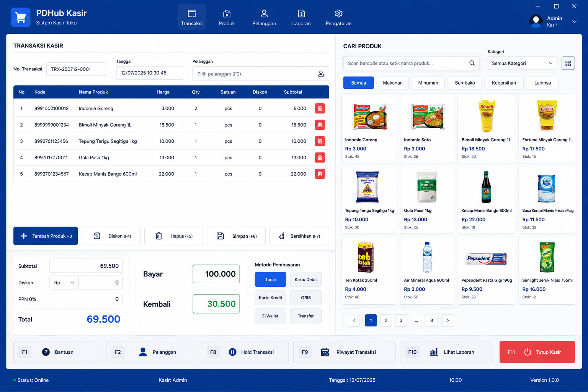Go to the Pelanggan navigation tab
This screenshot has height=392, width=588.
[x=264, y=17]
